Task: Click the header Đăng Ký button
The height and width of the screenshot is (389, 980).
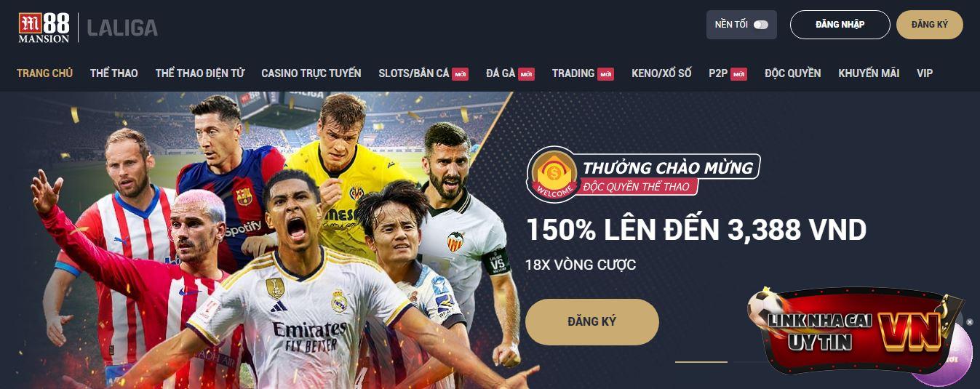Action: click(x=930, y=25)
